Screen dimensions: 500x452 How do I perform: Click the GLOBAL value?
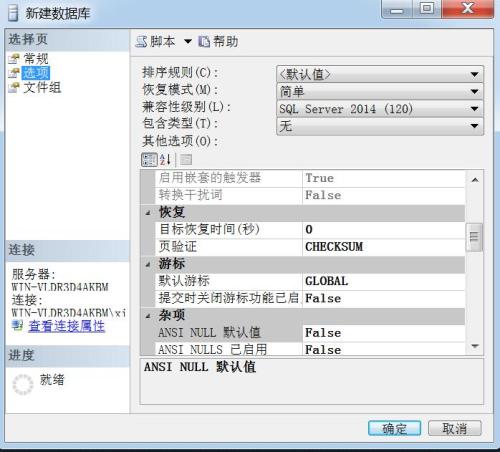tap(383, 281)
